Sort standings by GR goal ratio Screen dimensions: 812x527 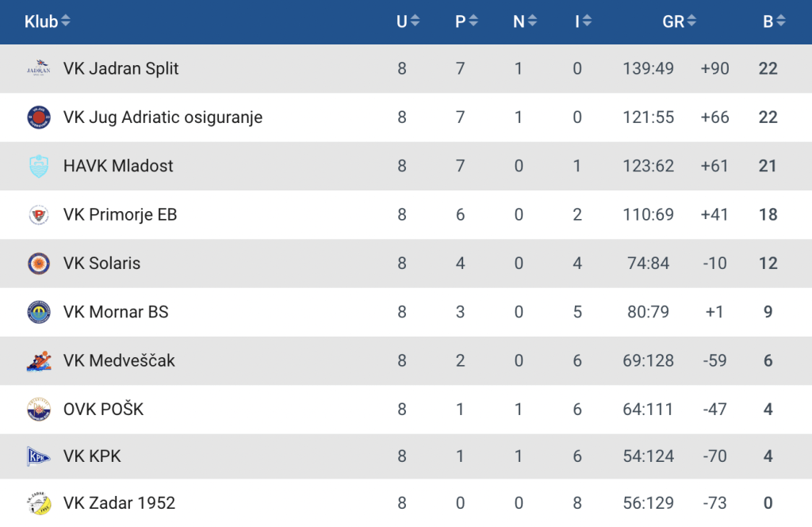[680, 21]
